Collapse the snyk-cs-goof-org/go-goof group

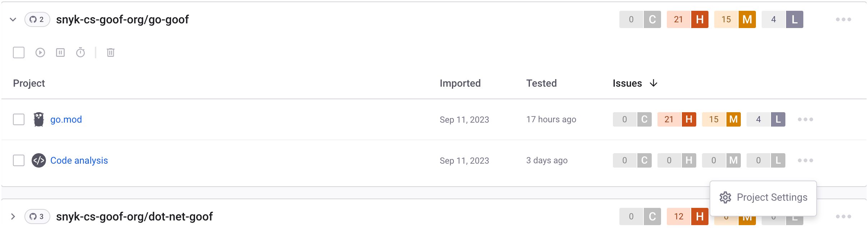[x=13, y=19]
